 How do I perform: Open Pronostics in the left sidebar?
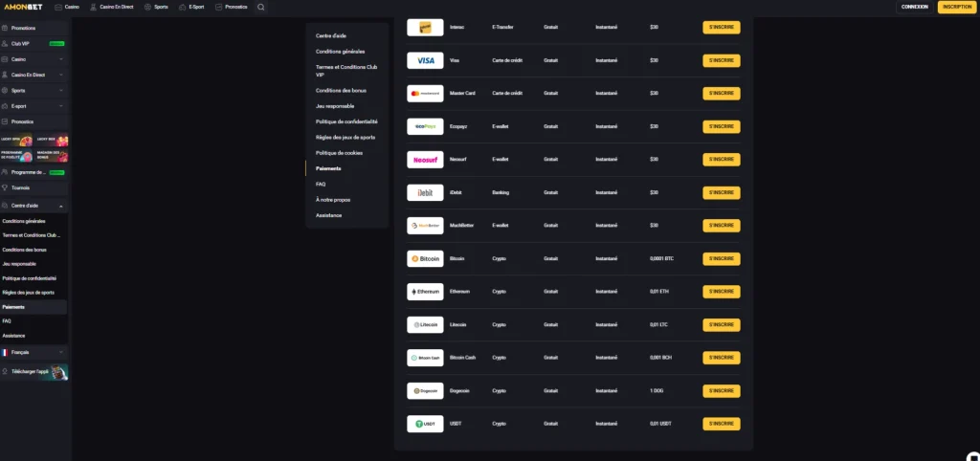point(33,121)
